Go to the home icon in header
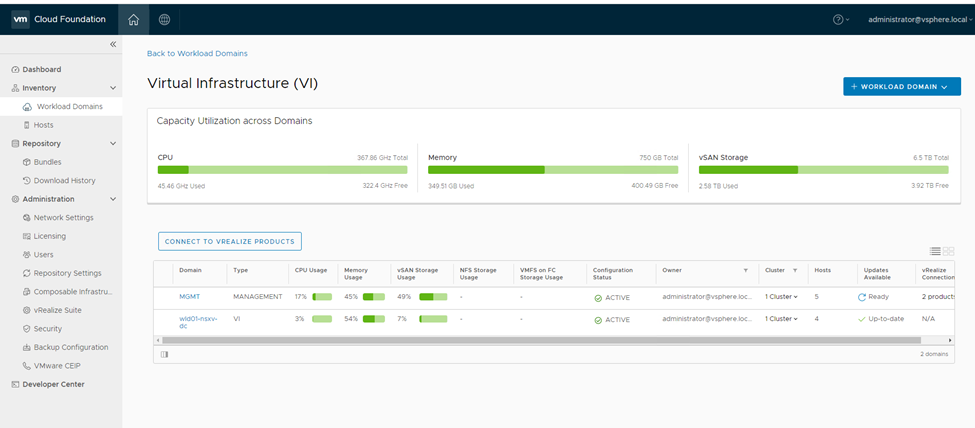Screen dimensions: 975x428 [x=133, y=19]
